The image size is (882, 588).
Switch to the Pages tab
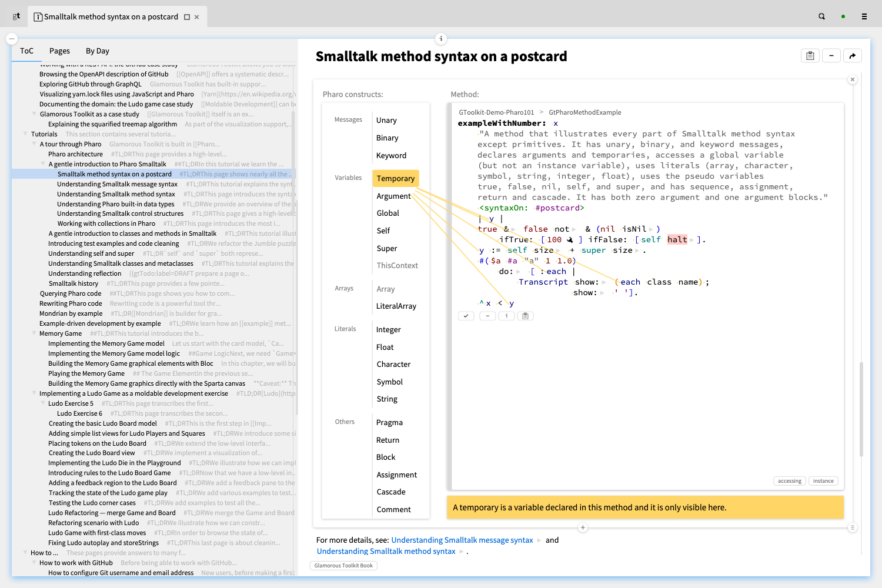(x=59, y=51)
